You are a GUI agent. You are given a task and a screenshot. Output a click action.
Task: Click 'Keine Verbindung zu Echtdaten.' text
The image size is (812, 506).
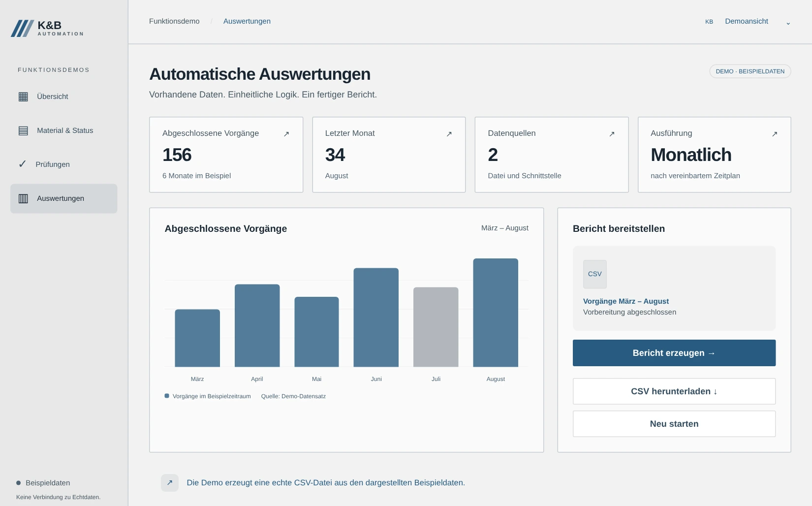pyautogui.click(x=58, y=497)
